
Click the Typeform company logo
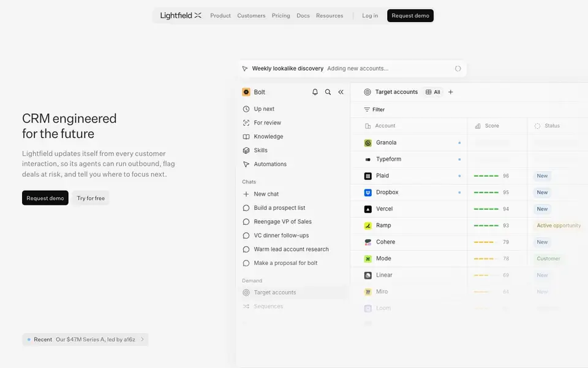tap(368, 159)
